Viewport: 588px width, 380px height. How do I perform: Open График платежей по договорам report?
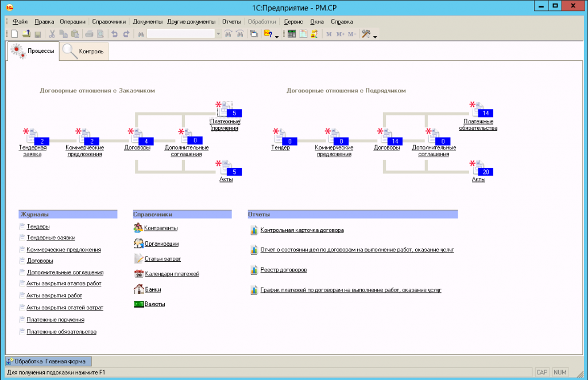click(351, 290)
